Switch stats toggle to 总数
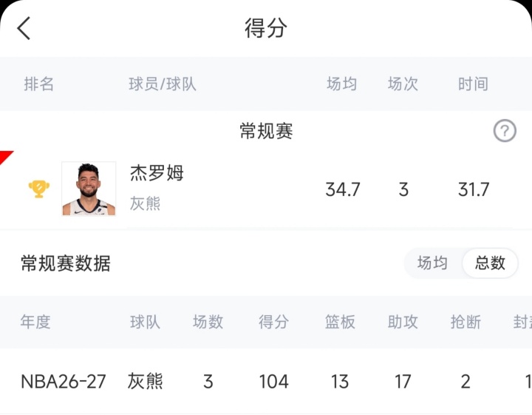 point(490,263)
